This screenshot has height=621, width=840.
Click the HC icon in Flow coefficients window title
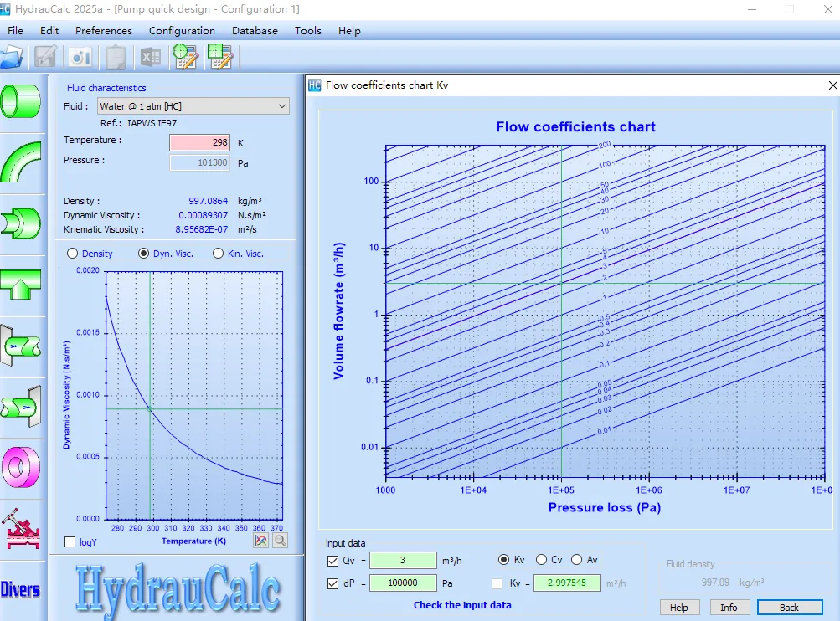pos(314,85)
